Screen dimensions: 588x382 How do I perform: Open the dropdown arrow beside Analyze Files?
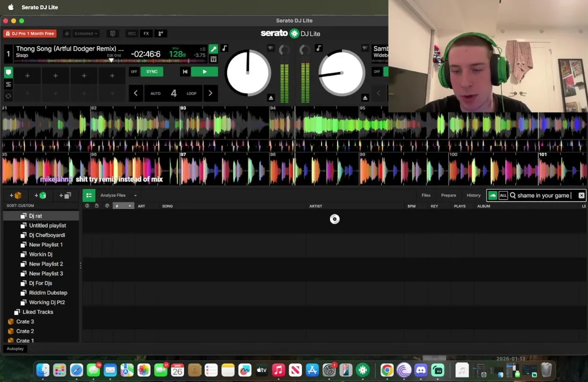pyautogui.click(x=135, y=195)
